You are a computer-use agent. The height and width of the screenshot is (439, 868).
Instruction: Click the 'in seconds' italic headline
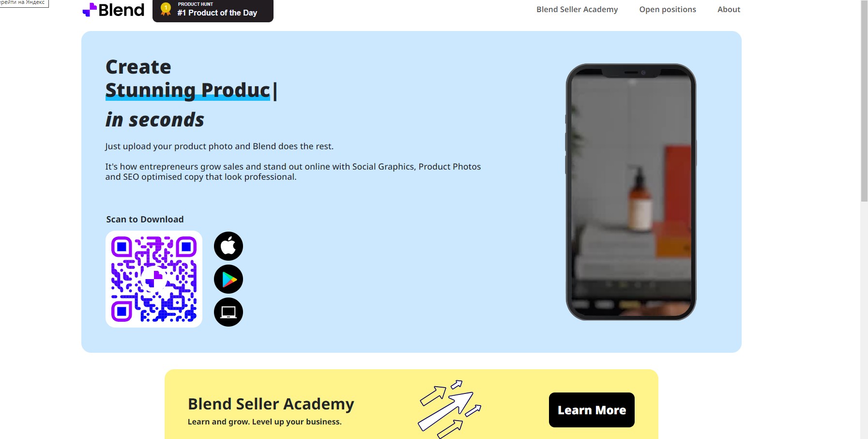[155, 120]
